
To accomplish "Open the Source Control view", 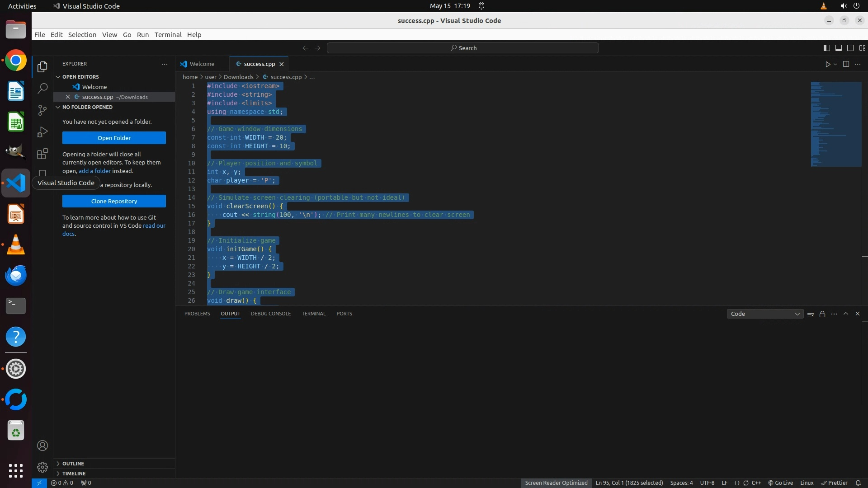I will (42, 110).
